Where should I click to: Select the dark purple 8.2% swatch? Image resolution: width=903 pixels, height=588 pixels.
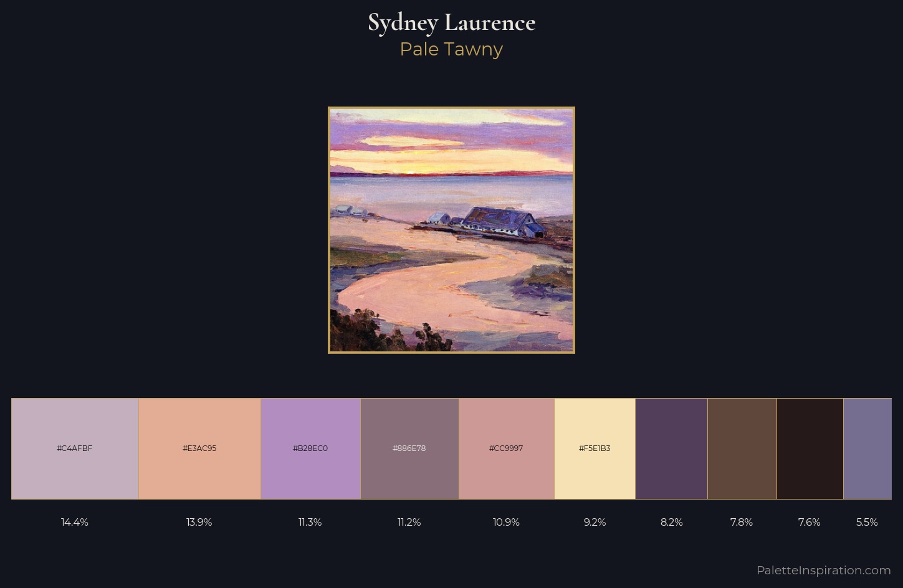(672, 448)
